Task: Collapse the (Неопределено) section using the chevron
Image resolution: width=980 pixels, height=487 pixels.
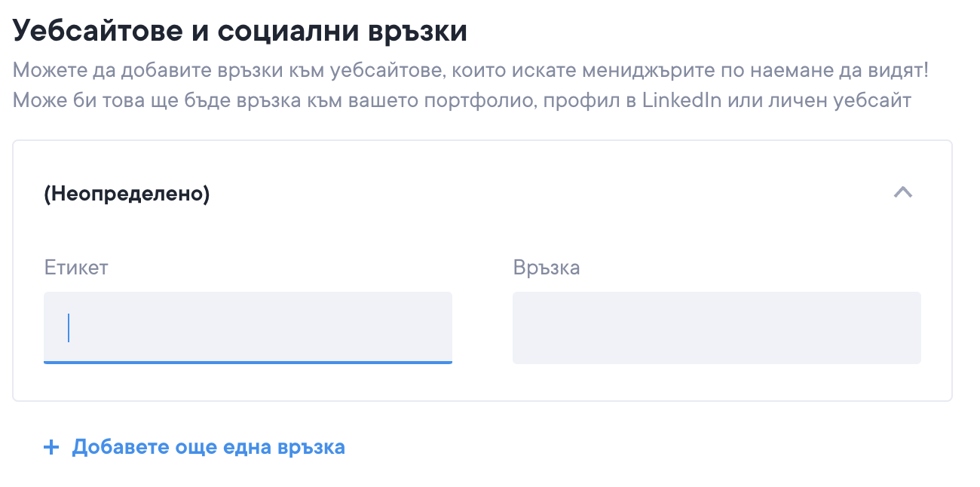Action: (902, 193)
